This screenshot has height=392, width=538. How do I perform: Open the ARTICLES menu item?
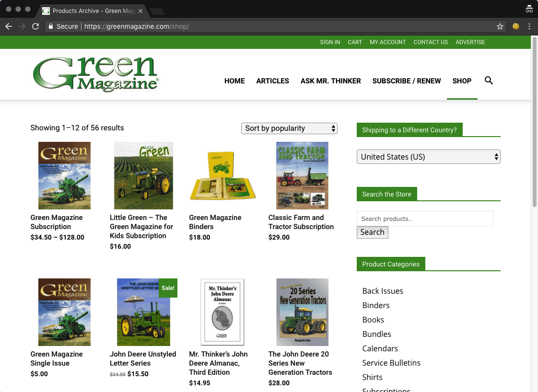[273, 81]
